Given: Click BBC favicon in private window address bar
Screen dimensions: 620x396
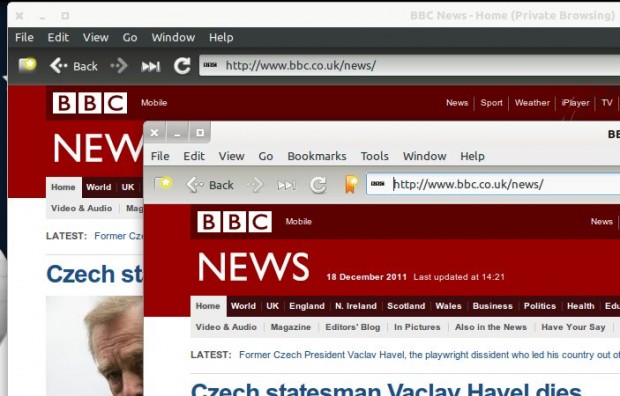Looking at the screenshot, I should point(210,65).
